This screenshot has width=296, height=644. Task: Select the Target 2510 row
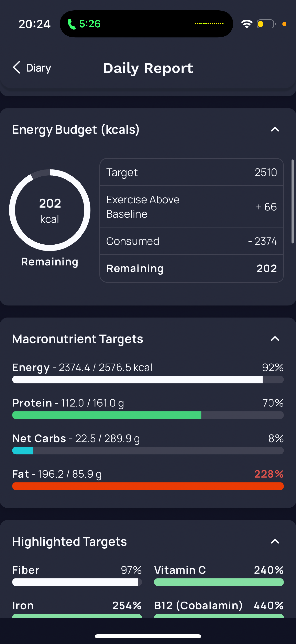click(x=192, y=172)
